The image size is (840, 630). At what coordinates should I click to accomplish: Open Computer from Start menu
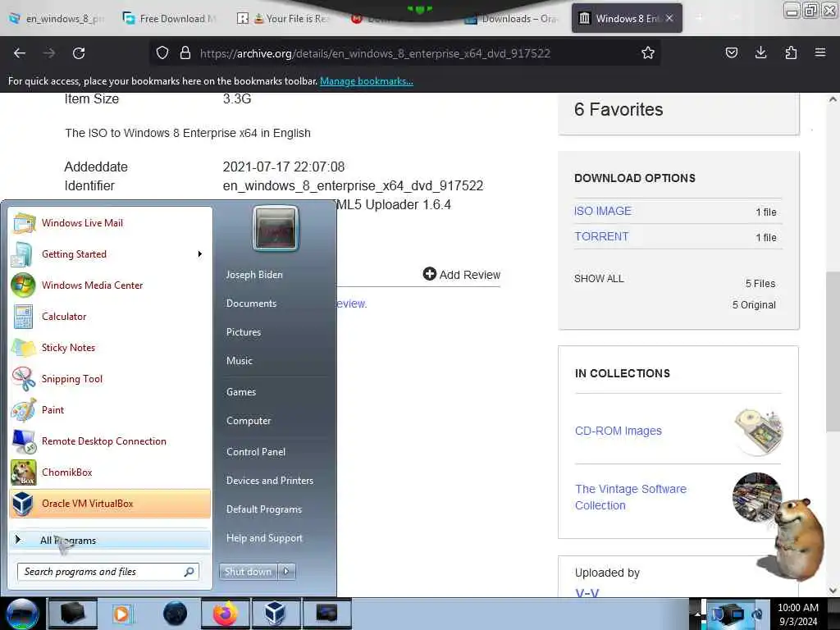[x=249, y=421]
